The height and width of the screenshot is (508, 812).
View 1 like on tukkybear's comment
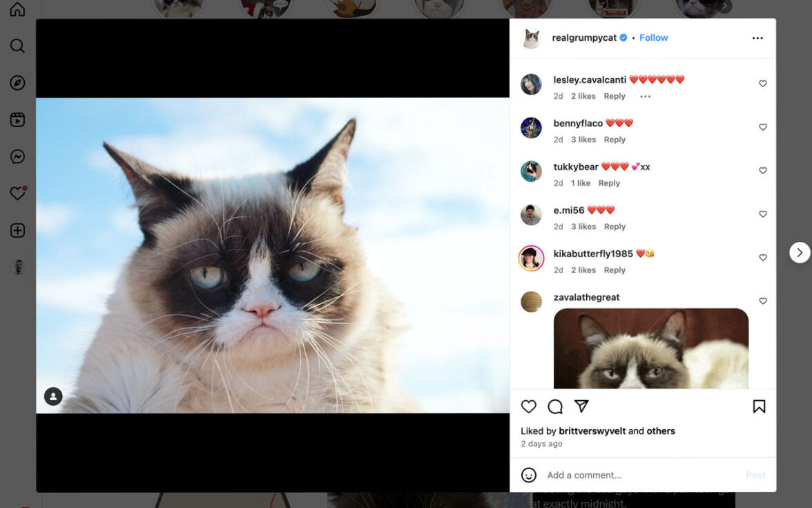[x=581, y=184]
